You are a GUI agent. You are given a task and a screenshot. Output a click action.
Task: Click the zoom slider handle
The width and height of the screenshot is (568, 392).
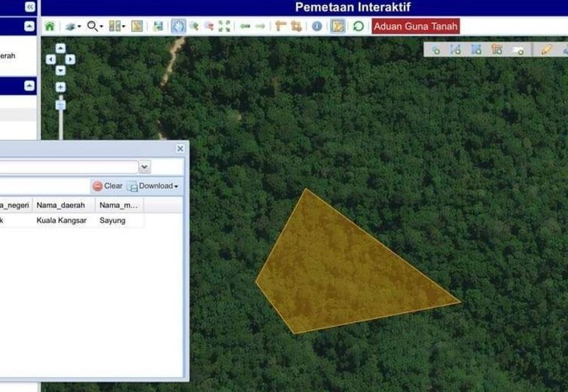[60, 104]
